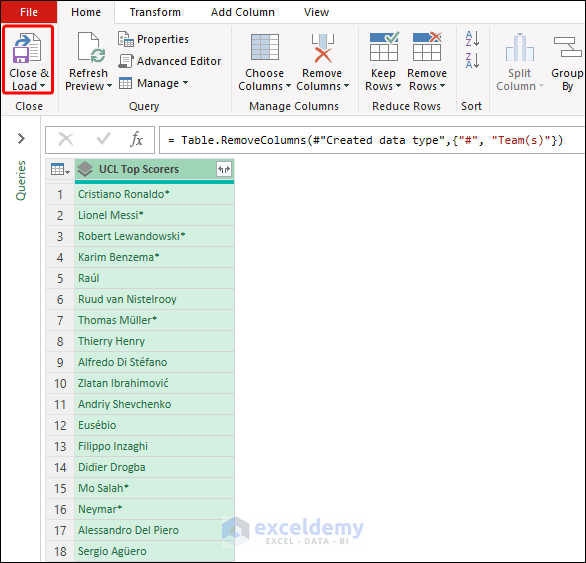Click into the formula bar text

click(366, 141)
